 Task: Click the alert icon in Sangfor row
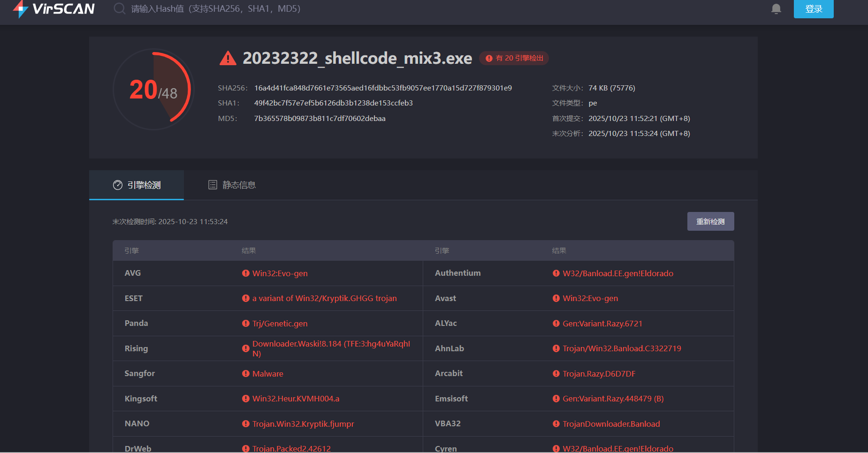coord(246,374)
